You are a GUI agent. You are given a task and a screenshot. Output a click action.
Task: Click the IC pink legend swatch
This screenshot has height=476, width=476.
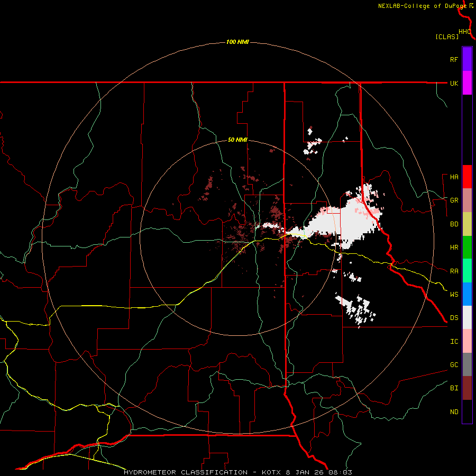click(x=467, y=341)
